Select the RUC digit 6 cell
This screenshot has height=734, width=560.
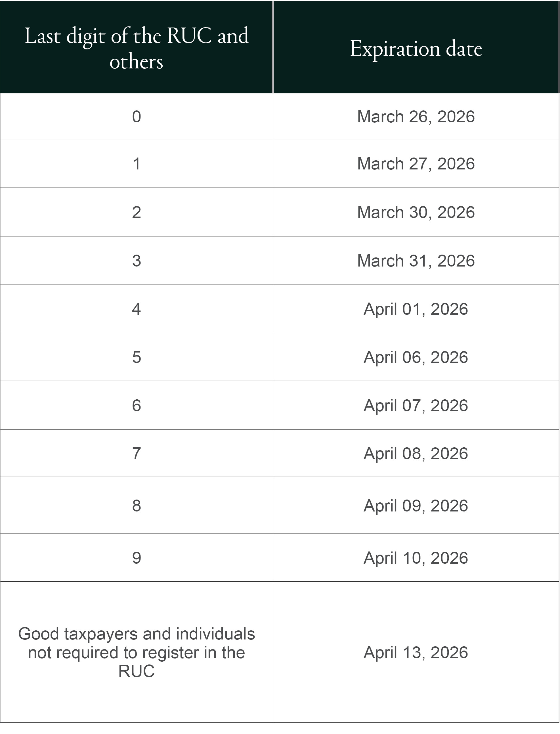(x=136, y=405)
